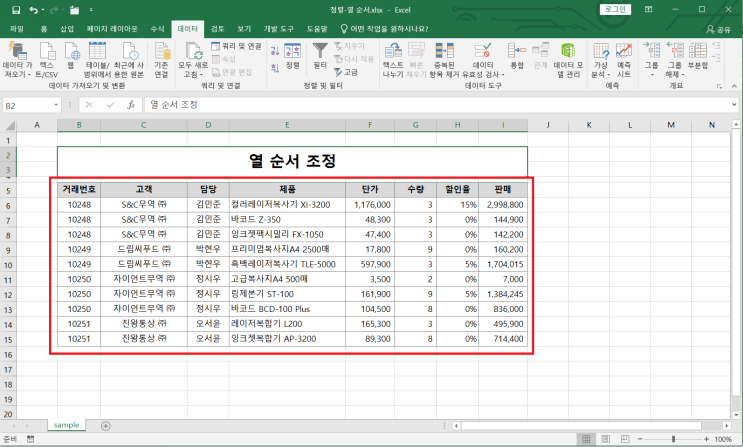
Task: Click the zoom slider handle
Action: [x=673, y=439]
